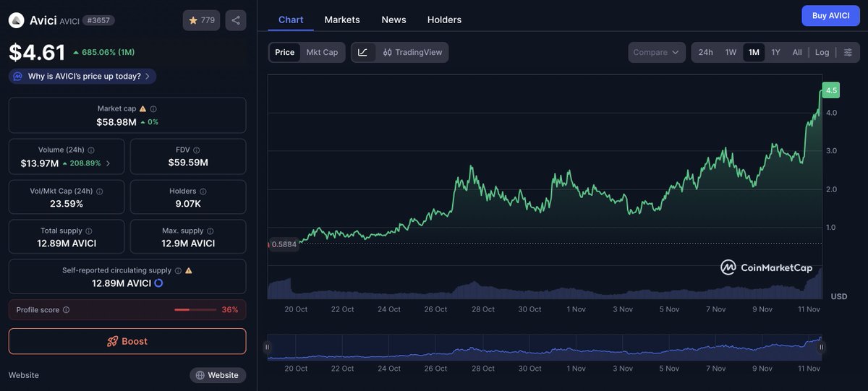Screen dimensions: 868x391
Task: Select the All time range
Action: [x=797, y=52]
